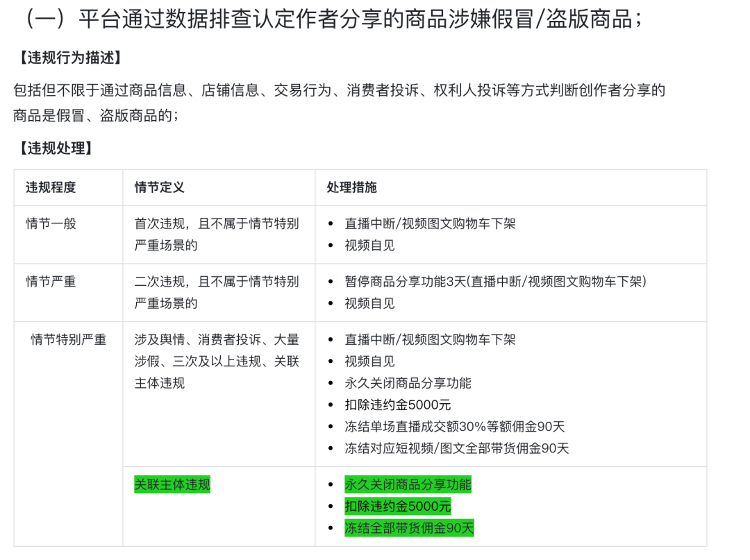Image resolution: width=750 pixels, height=560 pixels.
Task: Click the green-highlighted 永久关闭商品分享功能 bullet
Action: coord(408,484)
